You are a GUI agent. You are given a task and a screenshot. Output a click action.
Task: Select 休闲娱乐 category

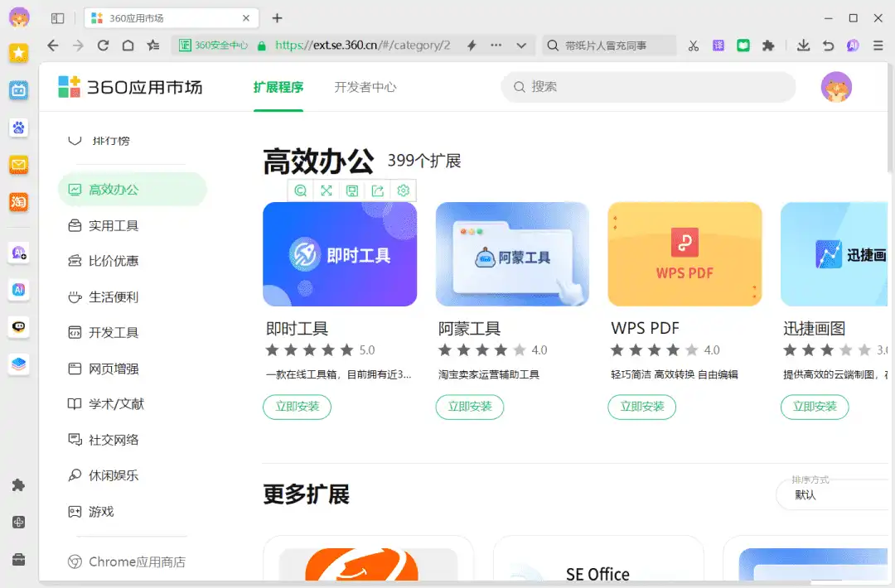[104, 475]
